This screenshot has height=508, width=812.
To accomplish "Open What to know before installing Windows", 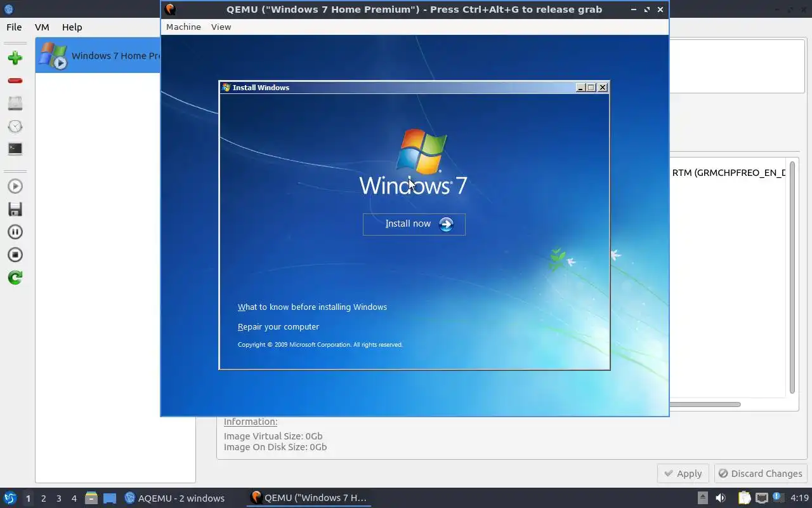I will [x=312, y=307].
